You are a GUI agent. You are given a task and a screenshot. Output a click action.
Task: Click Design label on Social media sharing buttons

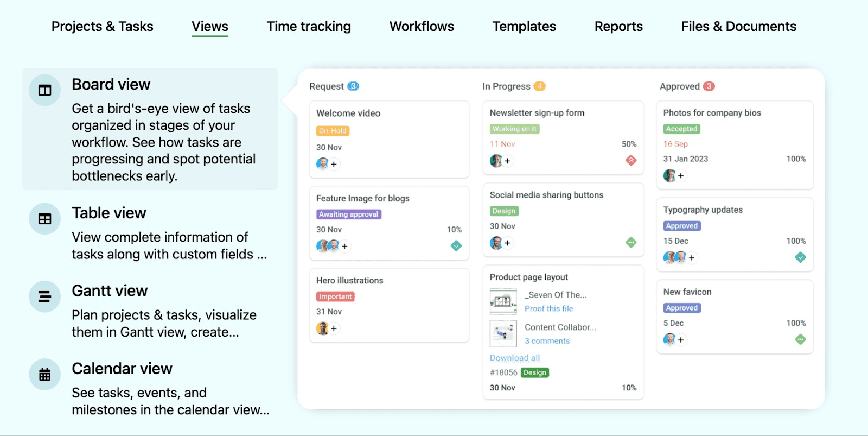point(504,211)
